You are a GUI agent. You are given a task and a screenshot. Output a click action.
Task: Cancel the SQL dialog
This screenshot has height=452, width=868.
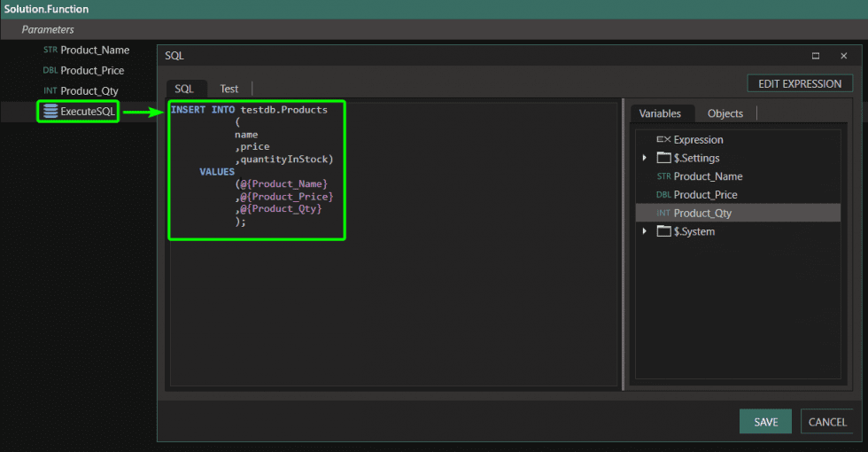point(827,422)
